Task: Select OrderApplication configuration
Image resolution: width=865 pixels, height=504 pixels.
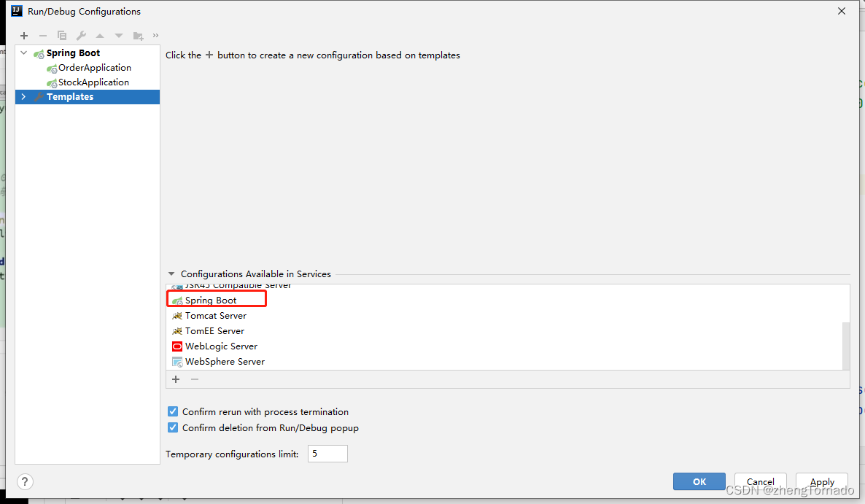Action: click(x=94, y=68)
